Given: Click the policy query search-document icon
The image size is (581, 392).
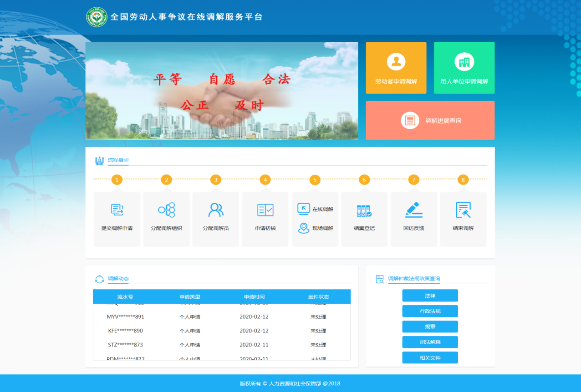Looking at the screenshot, I should [380, 279].
